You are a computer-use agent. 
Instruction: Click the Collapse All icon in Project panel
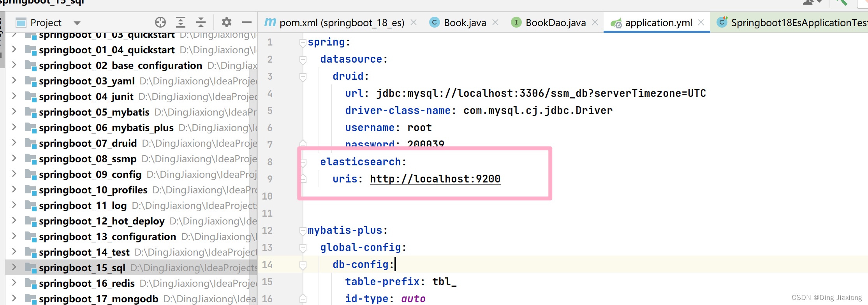click(x=201, y=22)
